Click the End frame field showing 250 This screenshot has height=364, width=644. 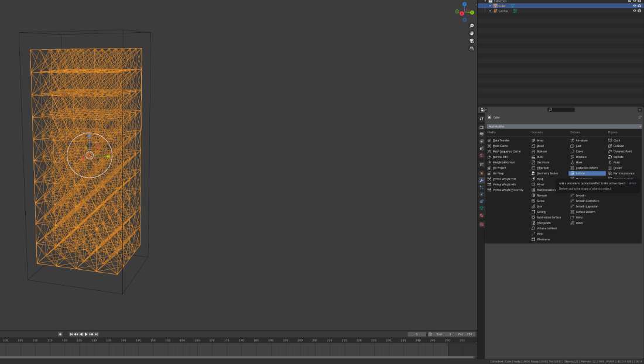(x=465, y=335)
